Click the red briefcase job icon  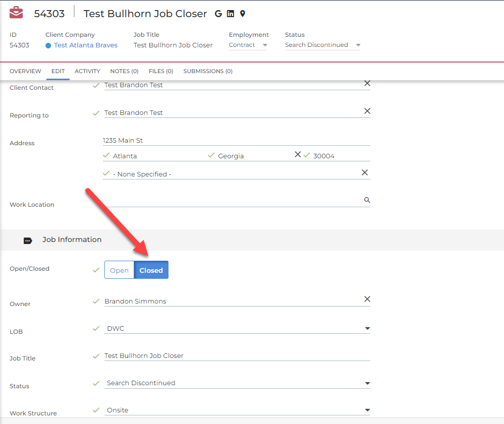pyautogui.click(x=16, y=13)
